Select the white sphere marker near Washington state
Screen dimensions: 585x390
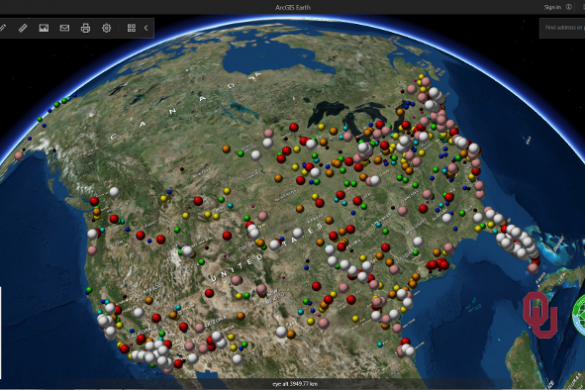tap(114, 192)
